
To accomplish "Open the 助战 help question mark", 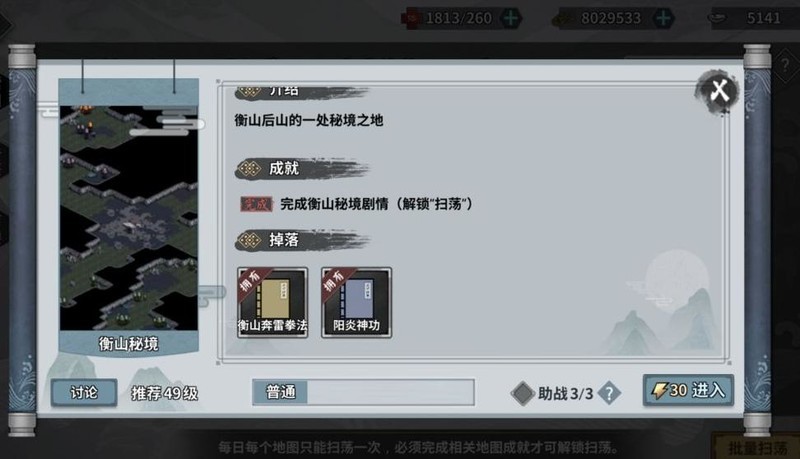I will pyautogui.click(x=609, y=393).
